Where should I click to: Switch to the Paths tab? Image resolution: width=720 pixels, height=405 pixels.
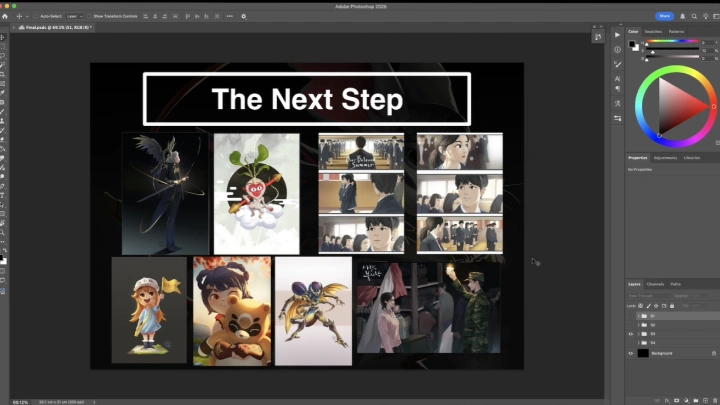click(675, 284)
